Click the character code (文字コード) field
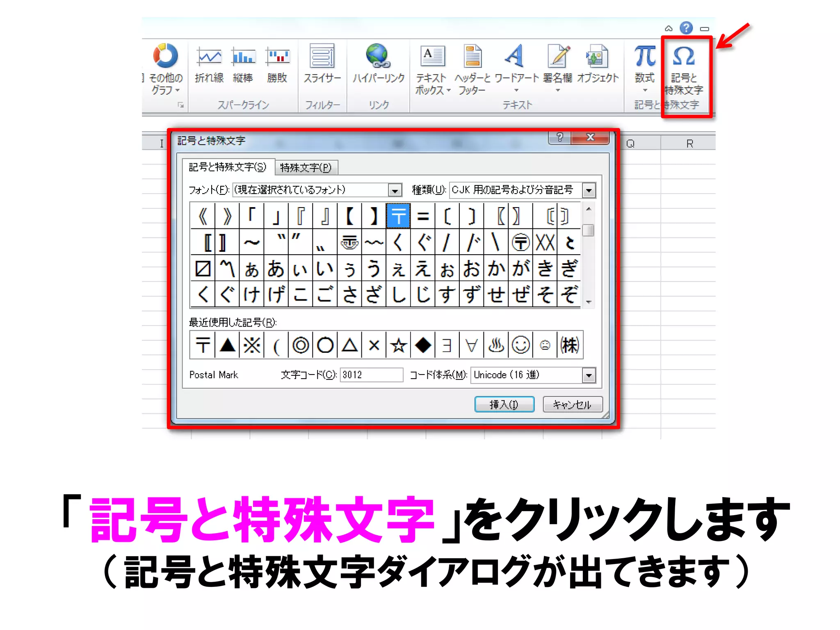This screenshot has height=630, width=840. pos(371,375)
